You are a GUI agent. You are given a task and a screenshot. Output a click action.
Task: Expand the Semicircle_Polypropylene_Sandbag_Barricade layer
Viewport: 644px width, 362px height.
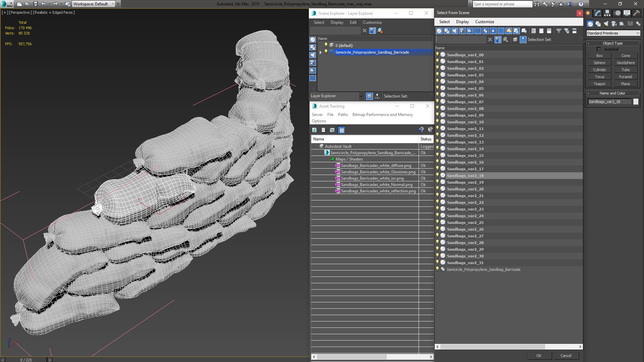click(321, 52)
